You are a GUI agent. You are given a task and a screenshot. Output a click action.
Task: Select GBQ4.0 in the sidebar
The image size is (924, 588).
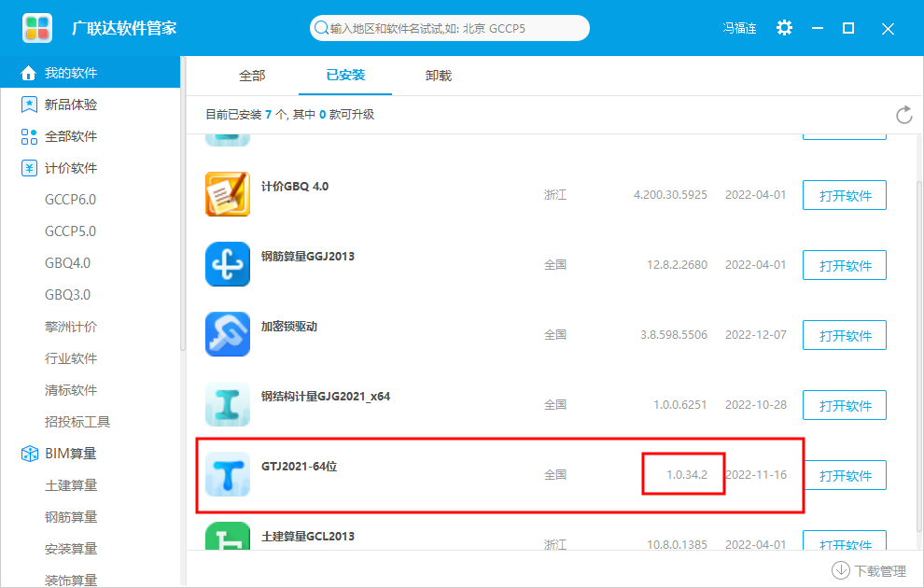[x=68, y=263]
